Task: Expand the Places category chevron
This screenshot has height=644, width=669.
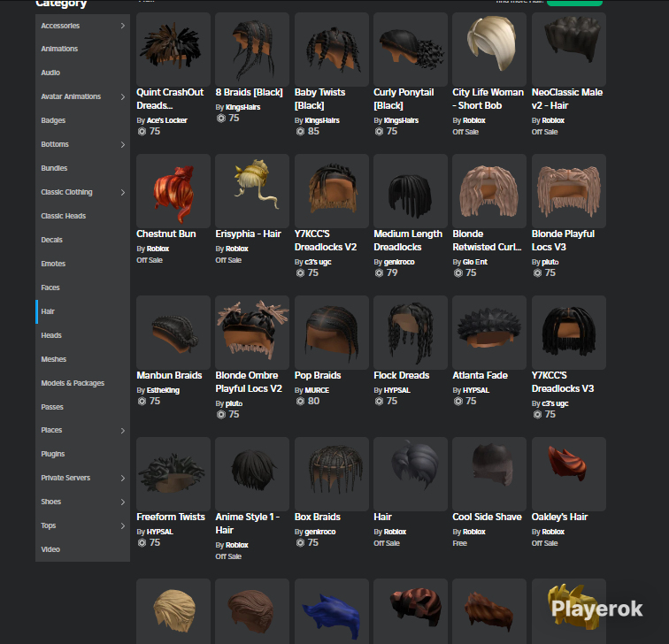Action: (123, 430)
